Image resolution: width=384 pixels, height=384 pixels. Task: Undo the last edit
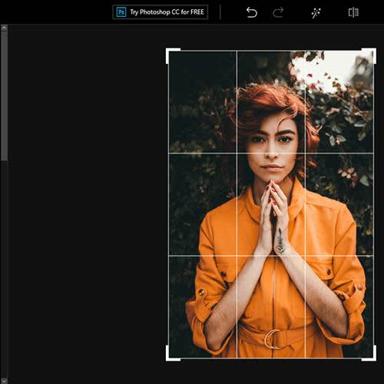[x=252, y=13]
